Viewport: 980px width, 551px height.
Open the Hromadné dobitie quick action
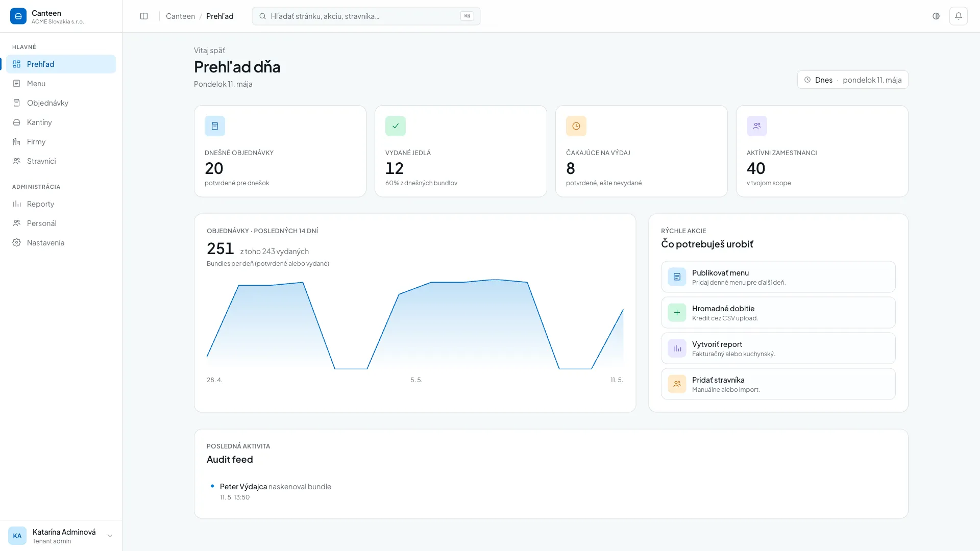pos(778,313)
